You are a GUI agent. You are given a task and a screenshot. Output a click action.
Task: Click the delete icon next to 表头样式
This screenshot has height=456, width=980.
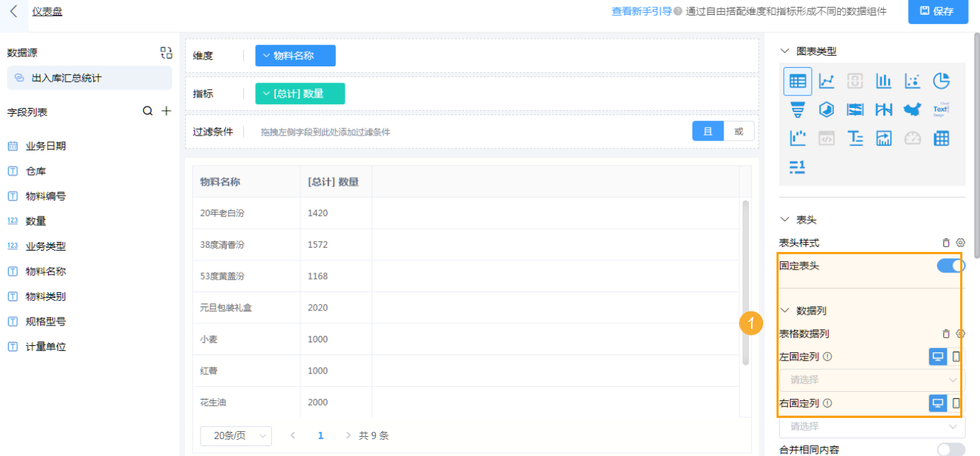tap(946, 242)
